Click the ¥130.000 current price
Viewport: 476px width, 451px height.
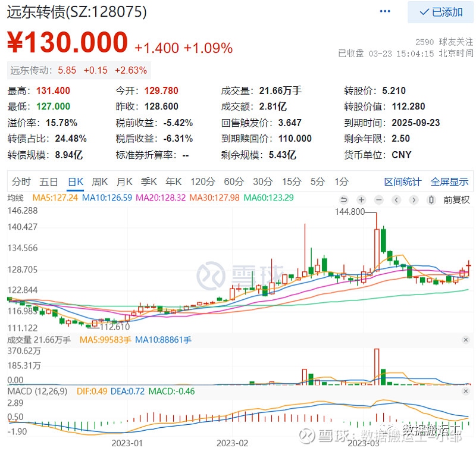click(x=67, y=42)
